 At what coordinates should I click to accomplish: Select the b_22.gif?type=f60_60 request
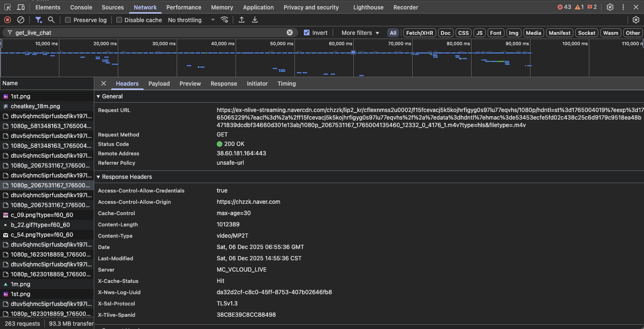pos(47,225)
